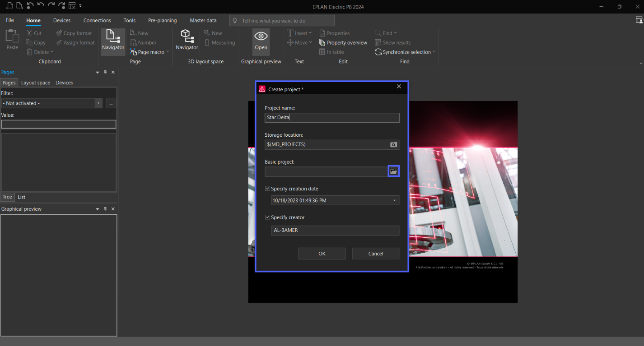Switch to the Layout space tab

(36, 83)
